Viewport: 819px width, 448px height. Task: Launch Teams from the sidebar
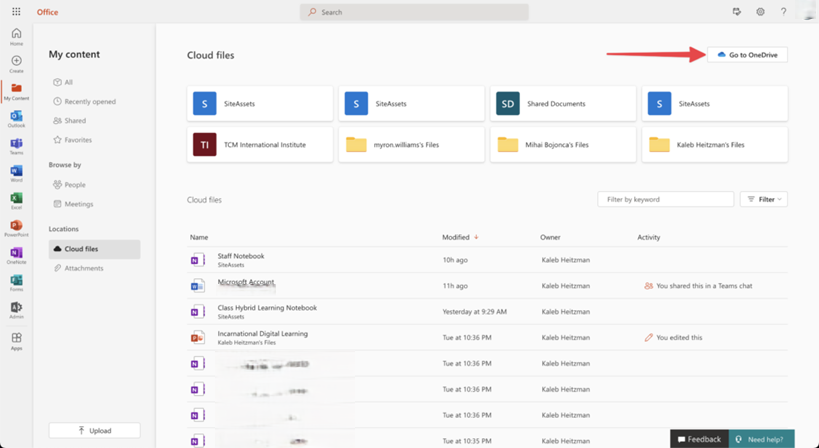[16, 146]
